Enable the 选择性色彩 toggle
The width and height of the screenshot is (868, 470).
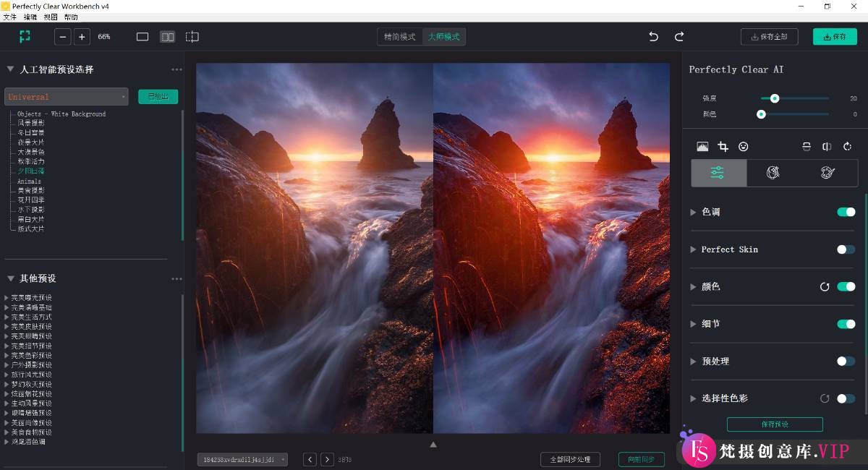pos(846,398)
